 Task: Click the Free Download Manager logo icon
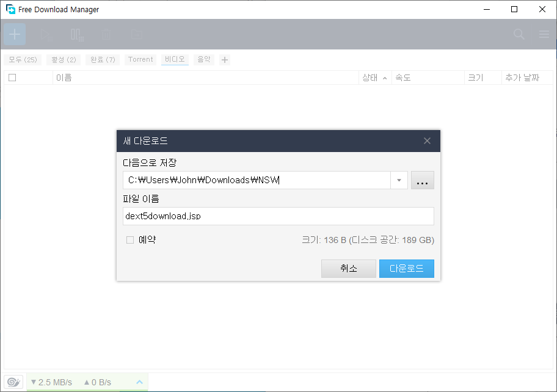click(x=10, y=9)
